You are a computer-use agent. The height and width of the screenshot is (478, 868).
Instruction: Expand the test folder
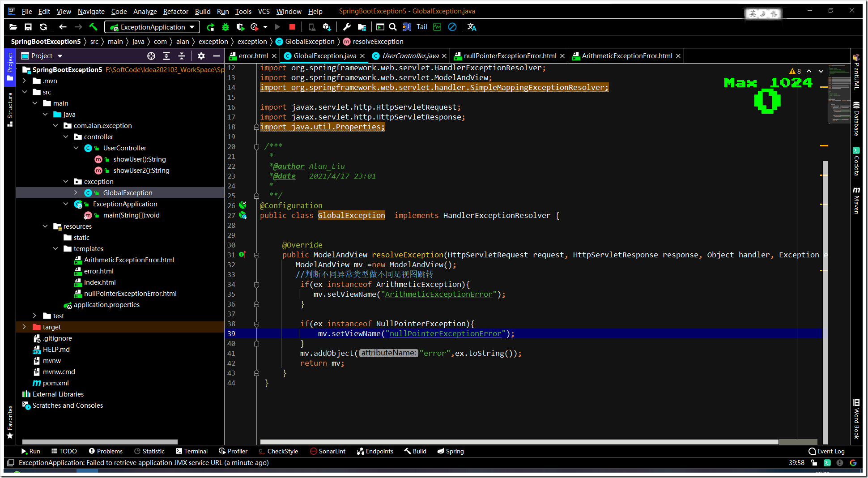click(35, 316)
